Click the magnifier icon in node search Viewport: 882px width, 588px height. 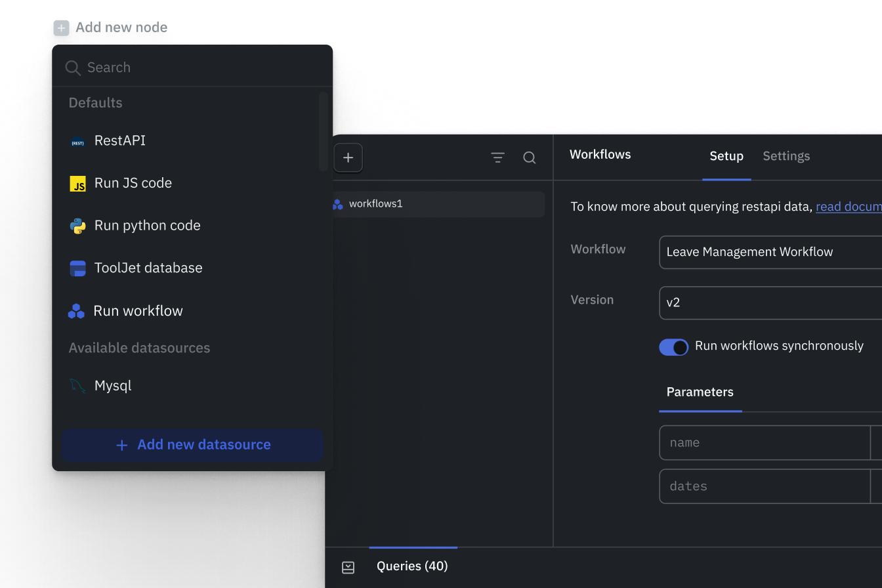(x=73, y=68)
